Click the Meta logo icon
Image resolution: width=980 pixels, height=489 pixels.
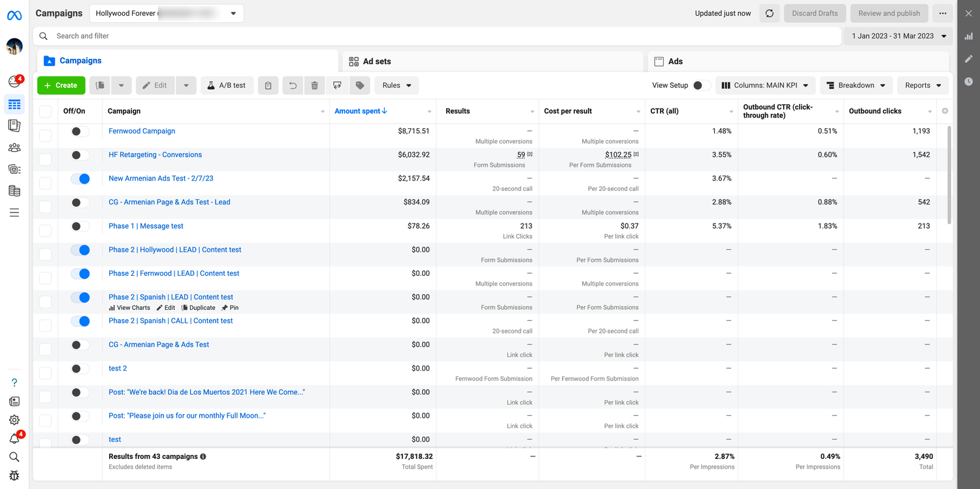click(x=14, y=14)
